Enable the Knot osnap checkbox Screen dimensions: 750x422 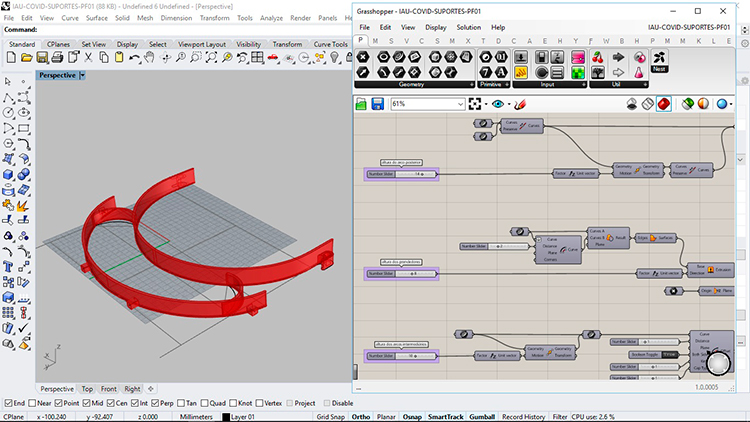coord(232,403)
